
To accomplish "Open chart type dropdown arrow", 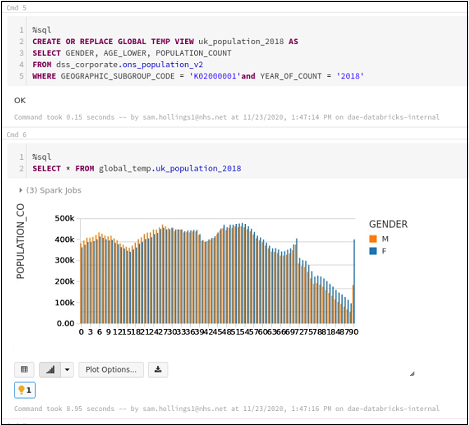I will [67, 370].
